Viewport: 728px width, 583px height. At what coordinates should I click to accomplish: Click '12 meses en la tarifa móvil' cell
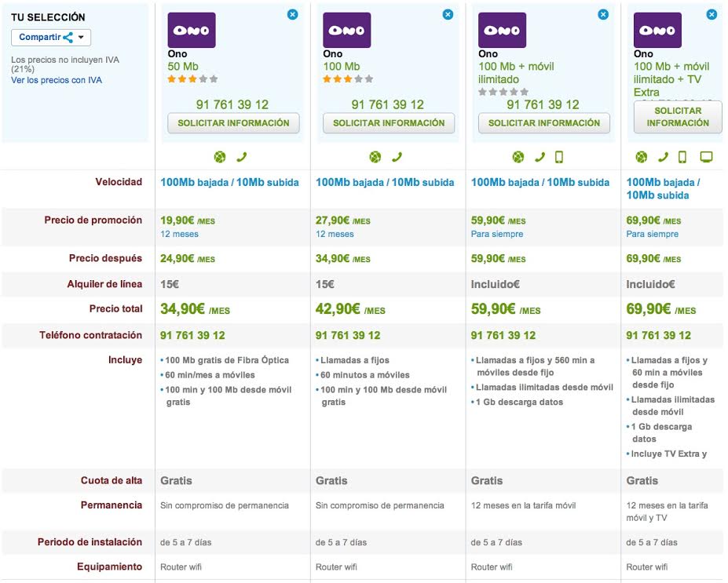point(523,505)
